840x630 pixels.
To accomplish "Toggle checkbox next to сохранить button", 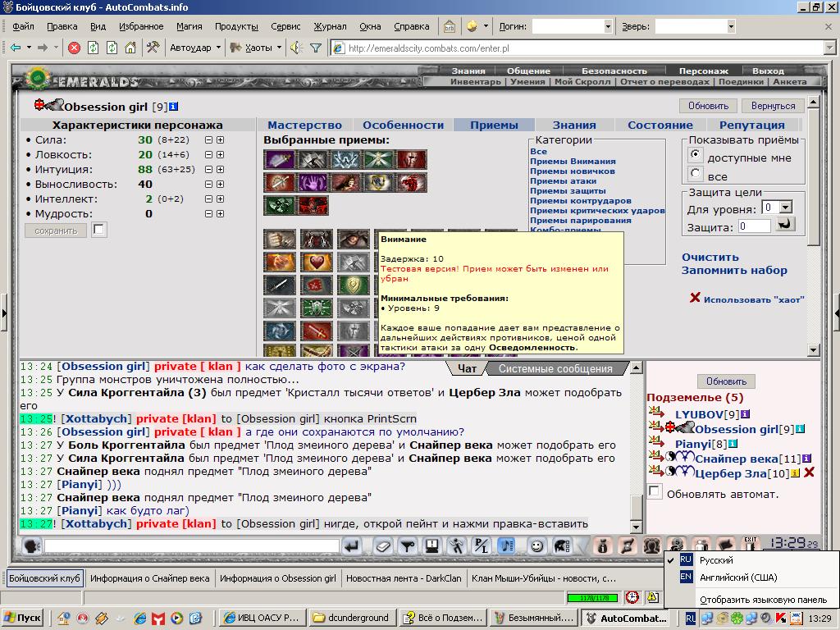I will (99, 230).
